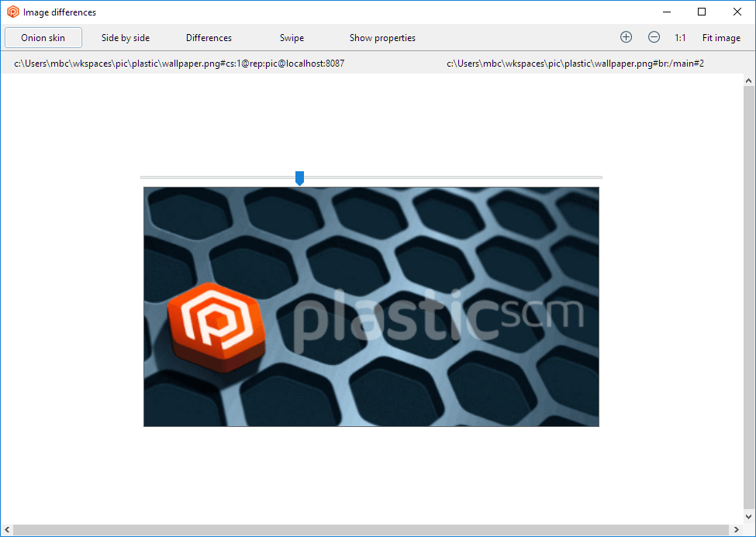Click the horizontal scrollbar left arrow
The image size is (756, 537).
(7, 530)
